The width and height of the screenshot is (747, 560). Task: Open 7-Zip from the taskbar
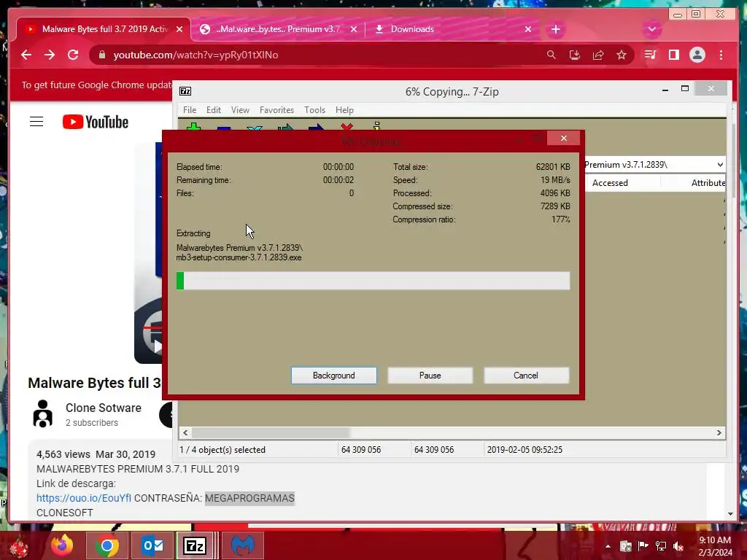pos(195,545)
